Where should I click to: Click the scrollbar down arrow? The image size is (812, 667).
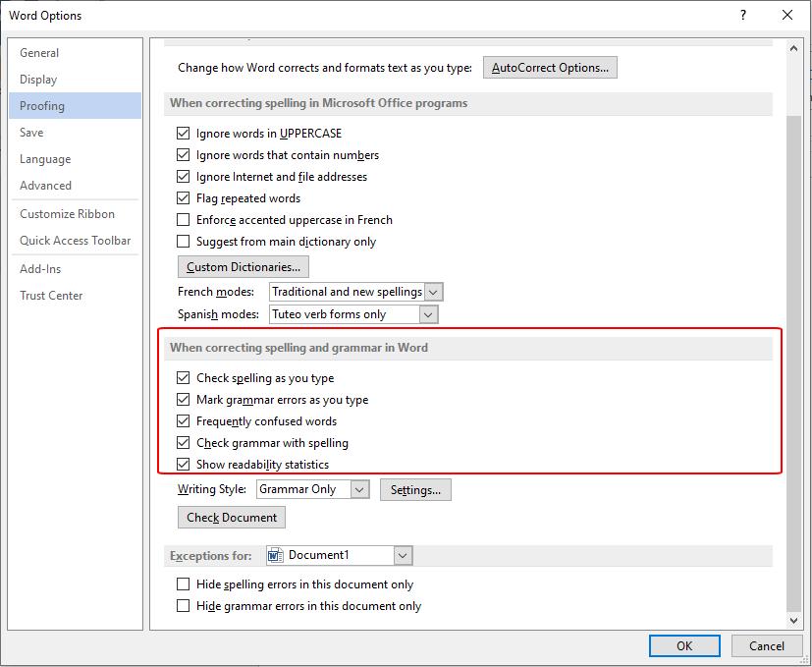pyautogui.click(x=793, y=620)
